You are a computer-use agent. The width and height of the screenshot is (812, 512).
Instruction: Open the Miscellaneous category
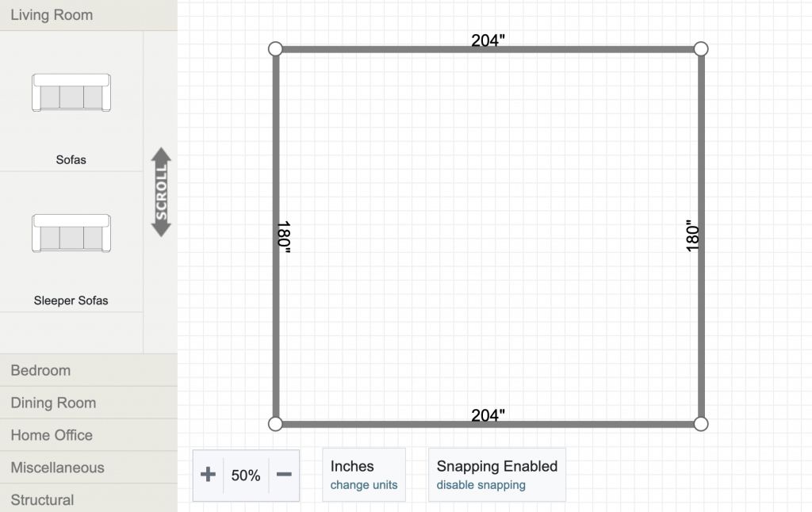pos(57,468)
